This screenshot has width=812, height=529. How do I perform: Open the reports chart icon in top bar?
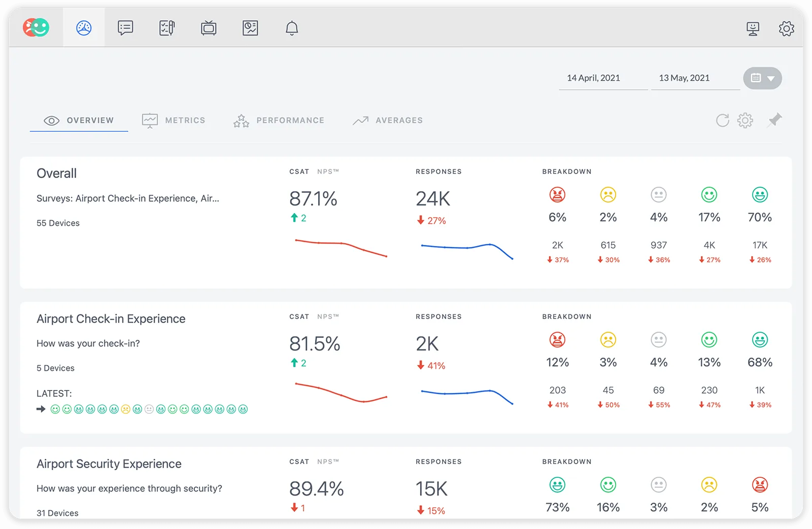pyautogui.click(x=250, y=28)
